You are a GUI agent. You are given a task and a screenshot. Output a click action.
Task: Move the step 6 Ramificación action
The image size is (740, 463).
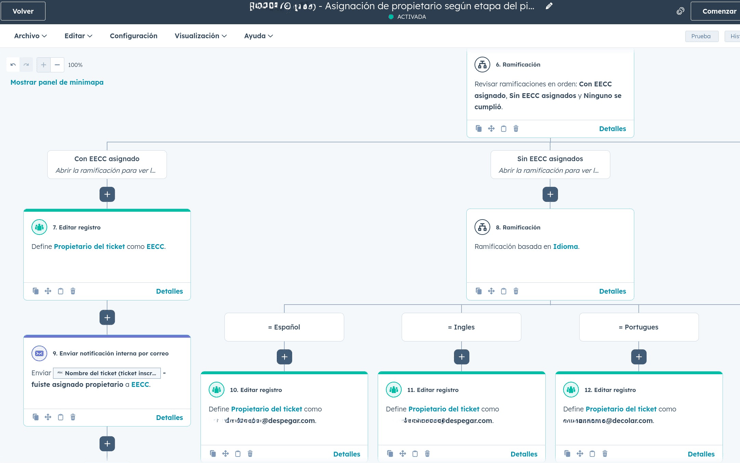491,128
